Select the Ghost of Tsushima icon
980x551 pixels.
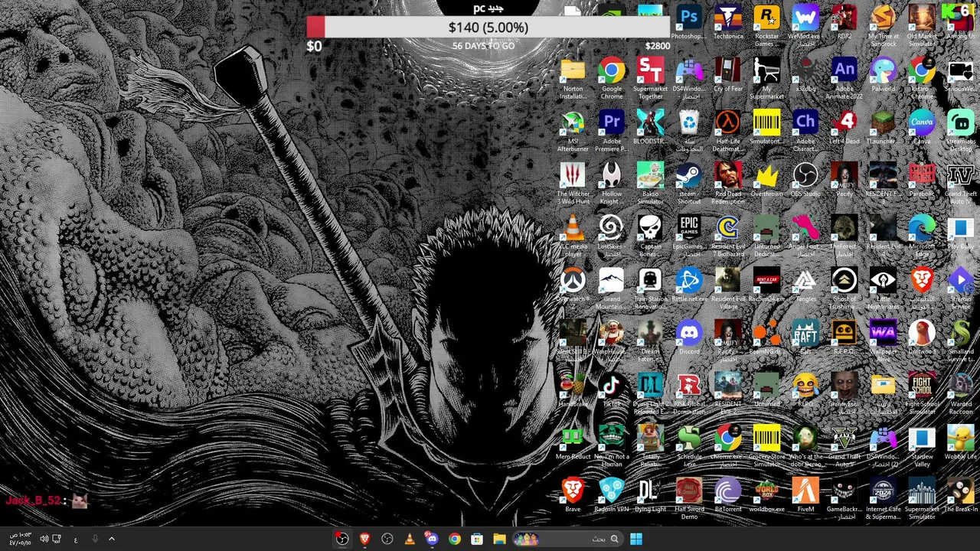844,289
